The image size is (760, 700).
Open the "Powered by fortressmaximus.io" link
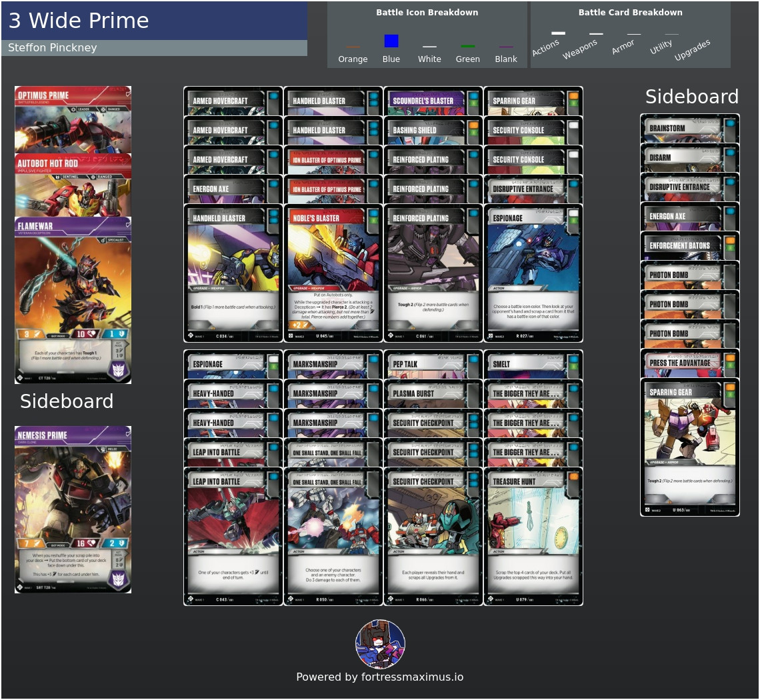[x=380, y=677]
